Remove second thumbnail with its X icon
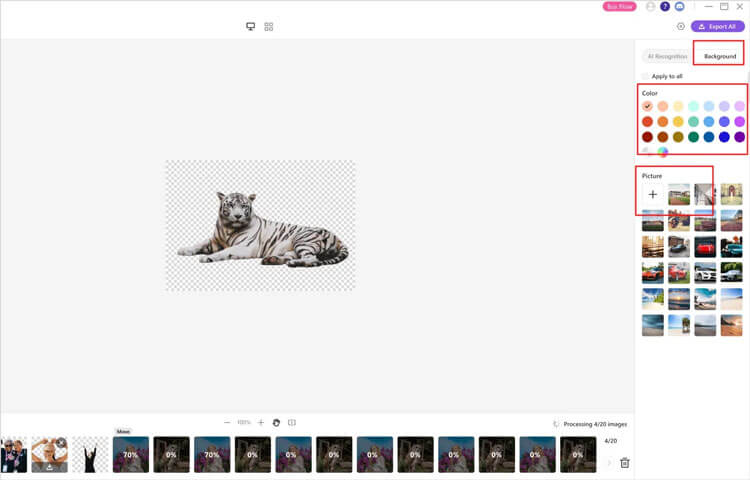Screen dimensions: 750x480 click(61, 443)
